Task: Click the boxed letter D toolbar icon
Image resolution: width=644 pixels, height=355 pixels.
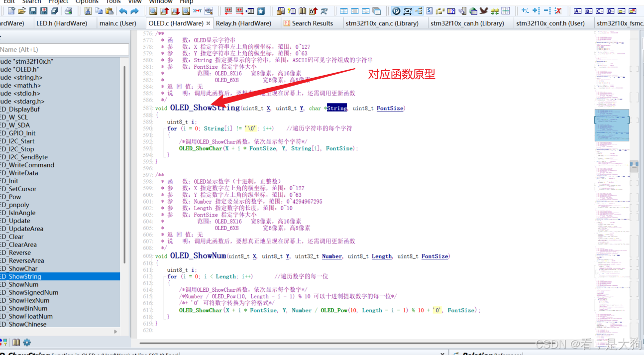Action: (610, 11)
